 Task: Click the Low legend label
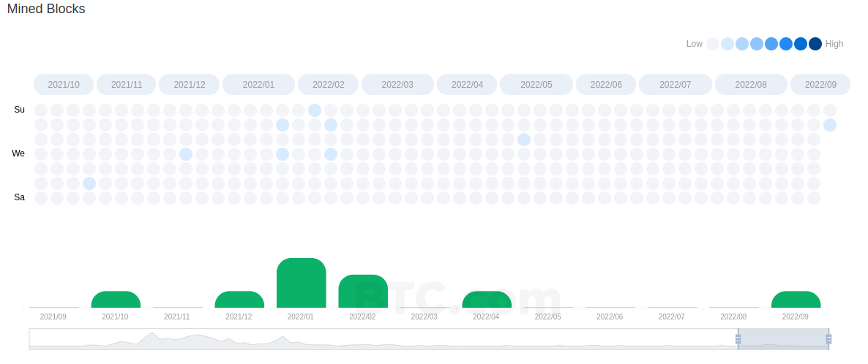694,44
